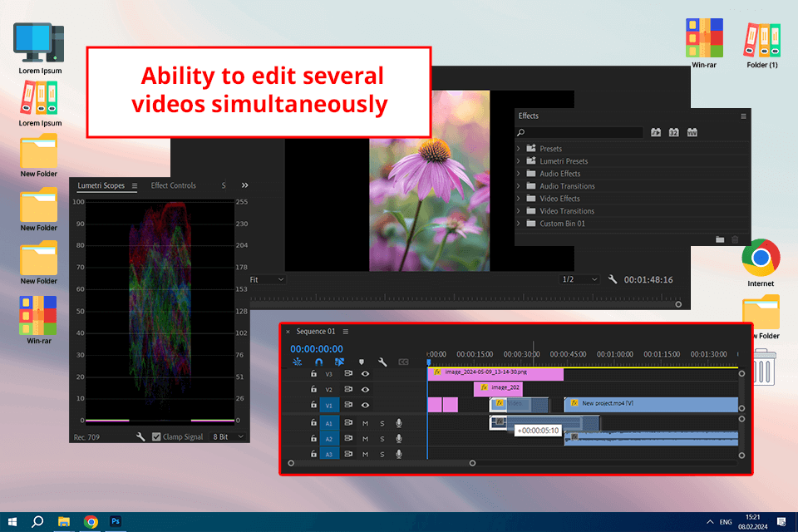Select image_2024-05-09 clip on V3

tap(495, 374)
